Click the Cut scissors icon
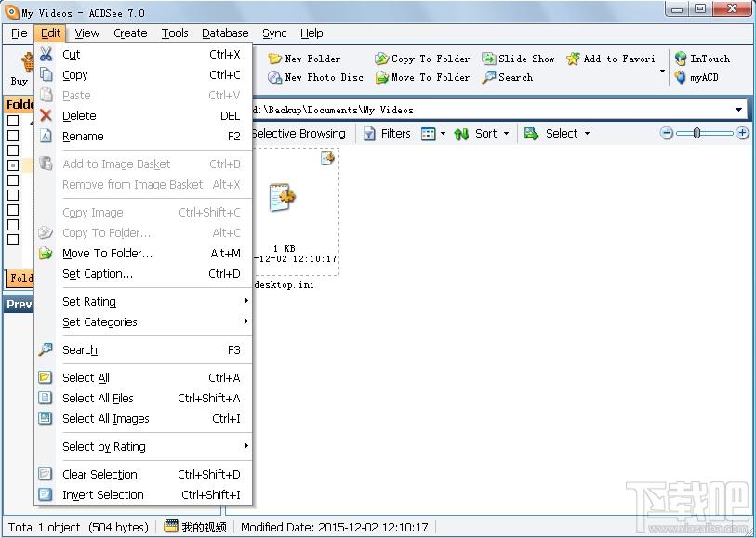Image resolution: width=756 pixels, height=538 pixels. pos(46,54)
